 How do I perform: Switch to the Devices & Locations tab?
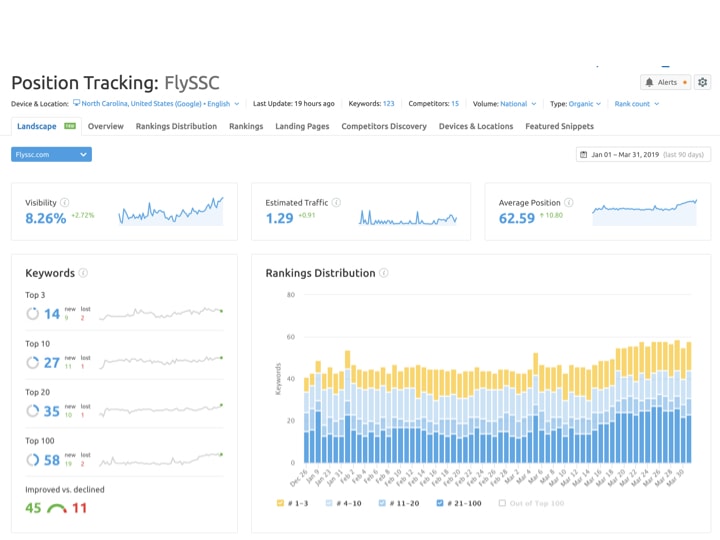click(x=476, y=126)
